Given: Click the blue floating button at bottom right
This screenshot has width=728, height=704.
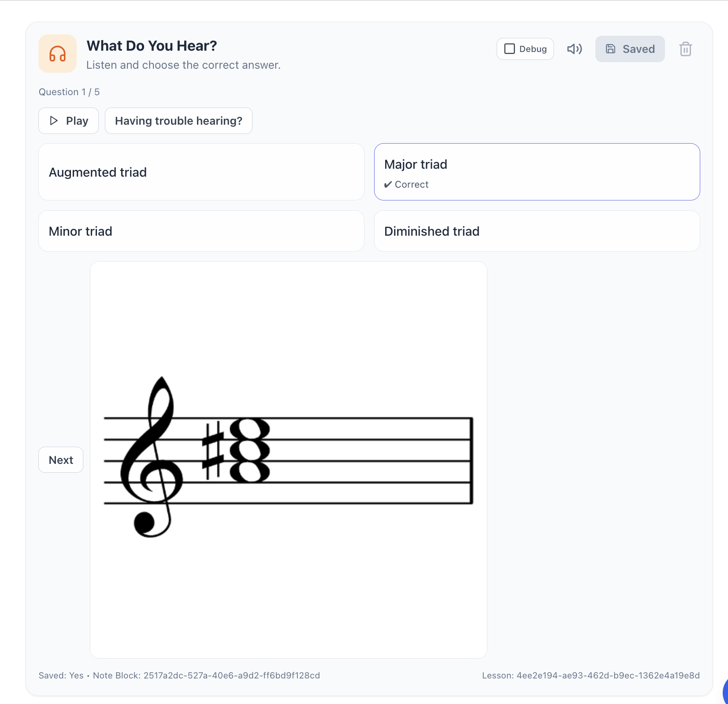Looking at the screenshot, I should (725, 695).
